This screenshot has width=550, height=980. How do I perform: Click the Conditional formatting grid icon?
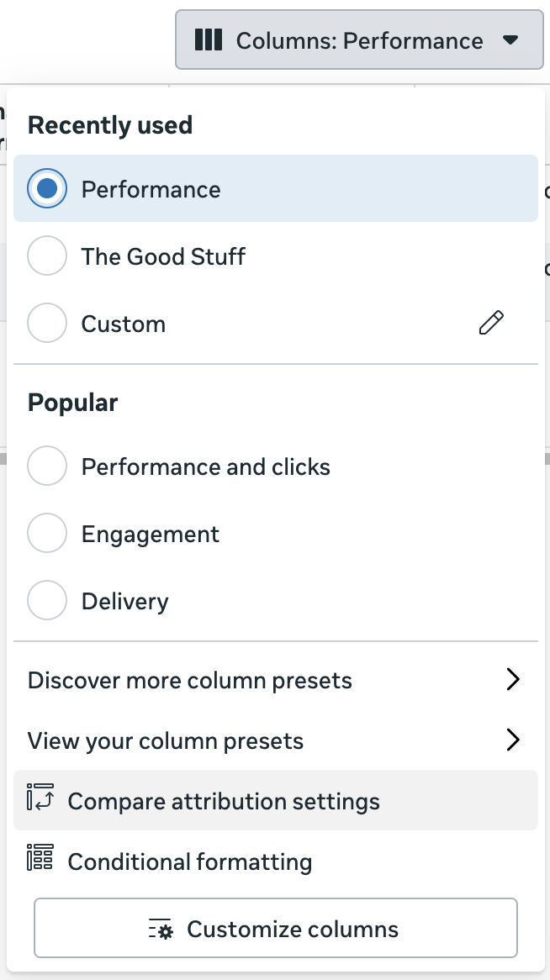[x=40, y=860]
